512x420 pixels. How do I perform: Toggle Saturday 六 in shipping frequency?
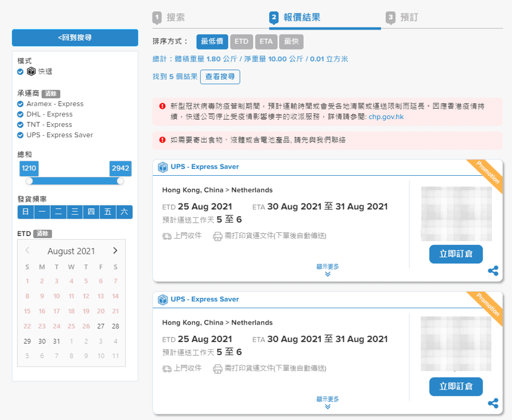coord(124,212)
